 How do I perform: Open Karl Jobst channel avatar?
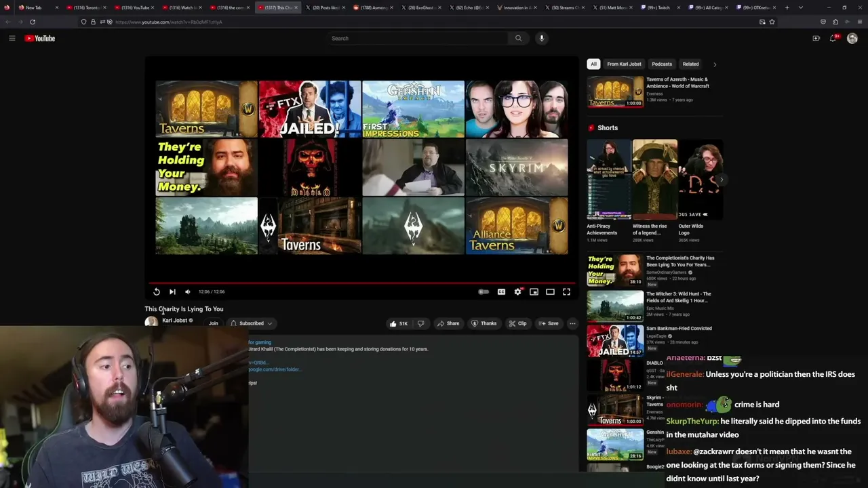[x=151, y=323]
